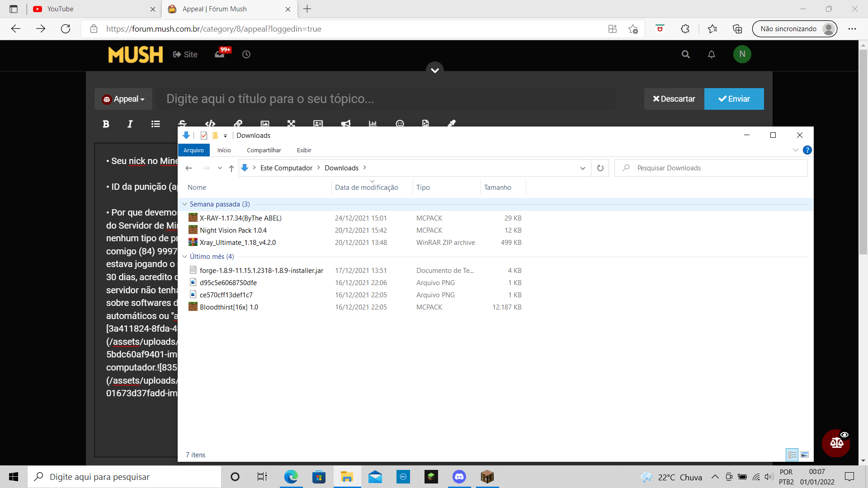Collapse the Semana passada group
This screenshot has height=488, width=868.
(x=184, y=204)
